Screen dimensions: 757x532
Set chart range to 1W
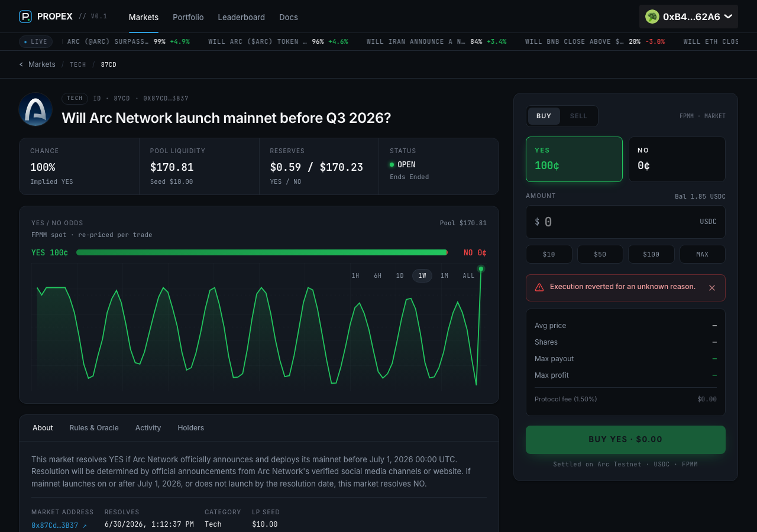(422, 276)
